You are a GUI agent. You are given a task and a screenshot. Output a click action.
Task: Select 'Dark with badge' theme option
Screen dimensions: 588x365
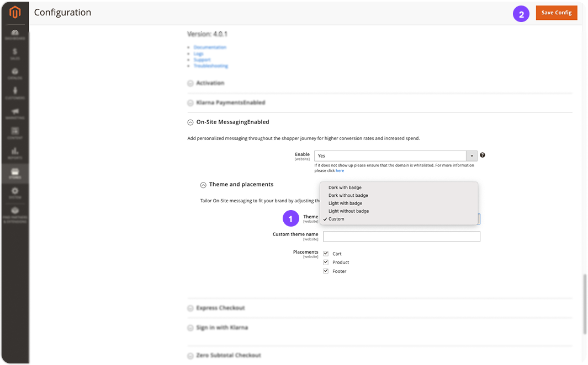pyautogui.click(x=345, y=188)
